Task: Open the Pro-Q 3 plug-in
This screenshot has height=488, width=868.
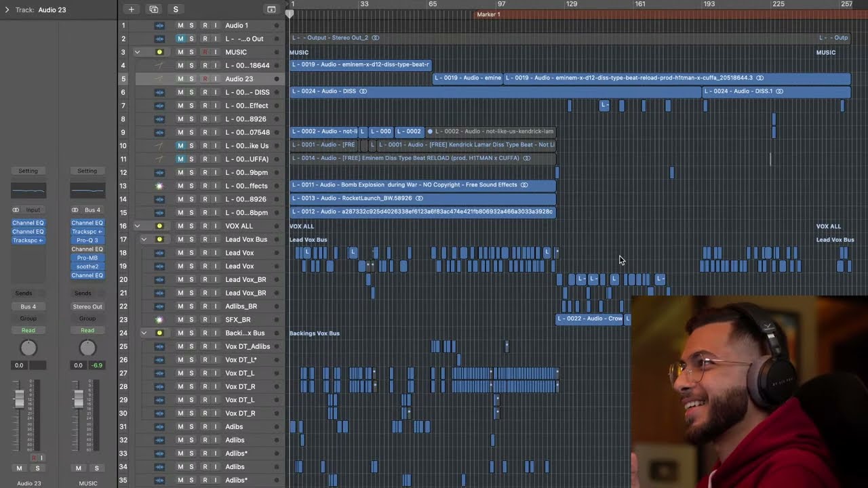Action: tap(87, 240)
